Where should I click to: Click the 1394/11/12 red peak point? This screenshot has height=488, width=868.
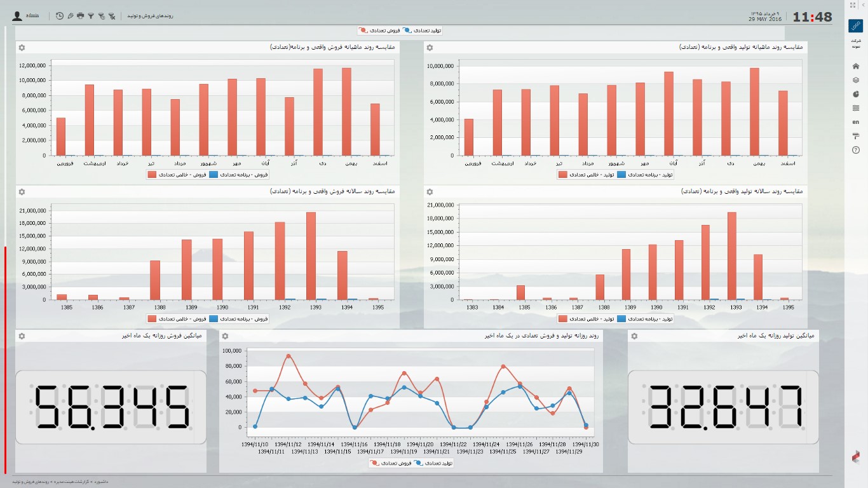tap(288, 356)
